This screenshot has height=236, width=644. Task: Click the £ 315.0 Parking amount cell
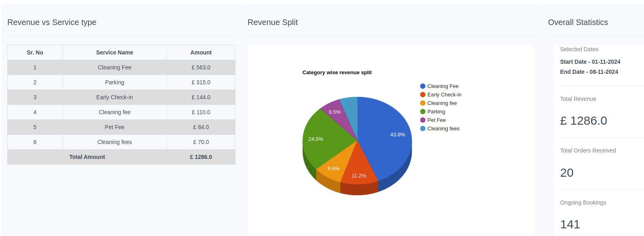pos(201,82)
